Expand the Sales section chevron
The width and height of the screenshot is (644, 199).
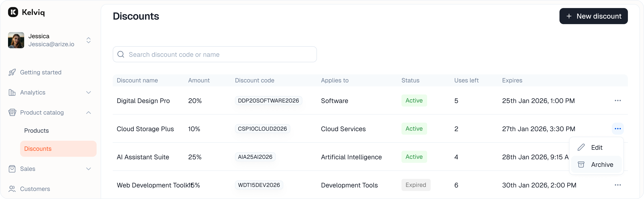tap(89, 169)
